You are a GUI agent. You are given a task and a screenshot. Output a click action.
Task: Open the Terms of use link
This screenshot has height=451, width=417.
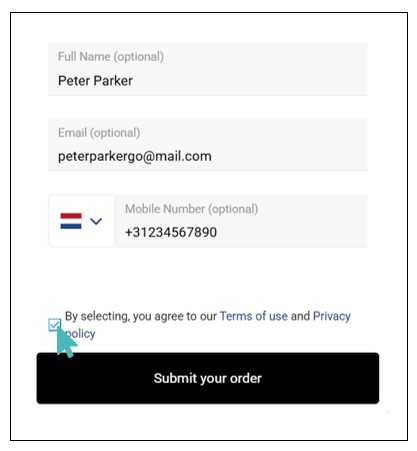coord(254,316)
